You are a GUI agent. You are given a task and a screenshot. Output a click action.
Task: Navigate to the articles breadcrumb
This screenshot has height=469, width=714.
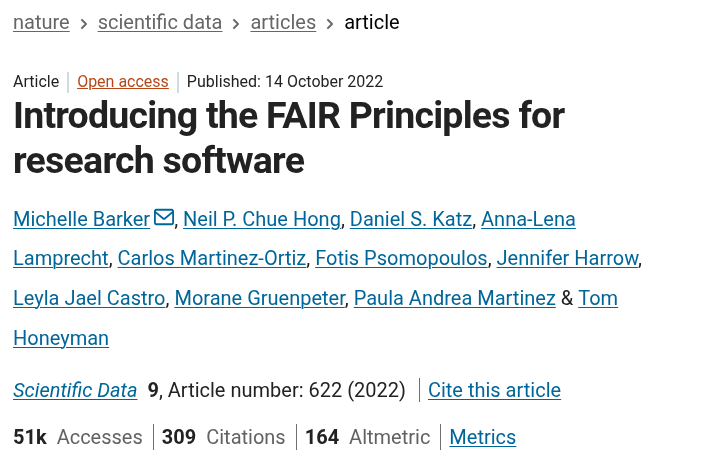283,22
